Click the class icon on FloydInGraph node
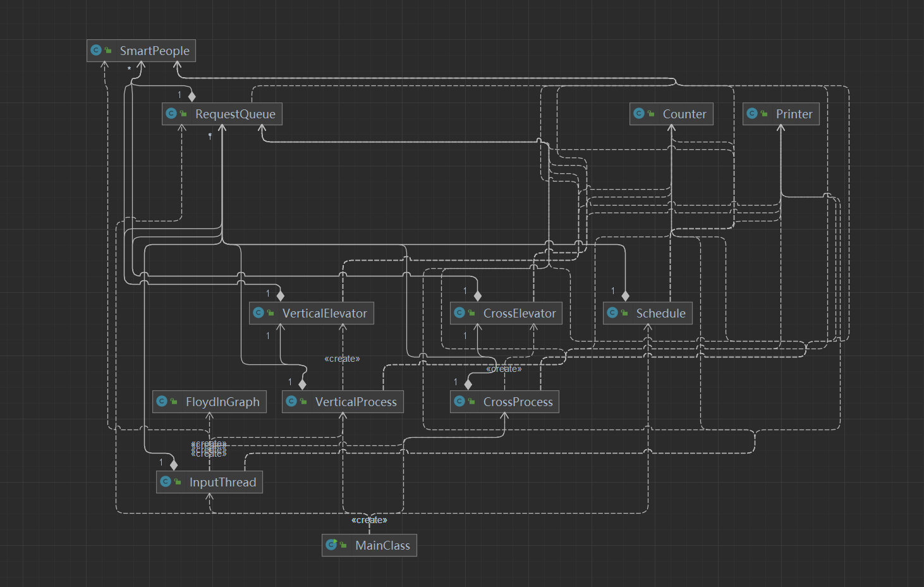This screenshot has height=587, width=924. pos(162,401)
